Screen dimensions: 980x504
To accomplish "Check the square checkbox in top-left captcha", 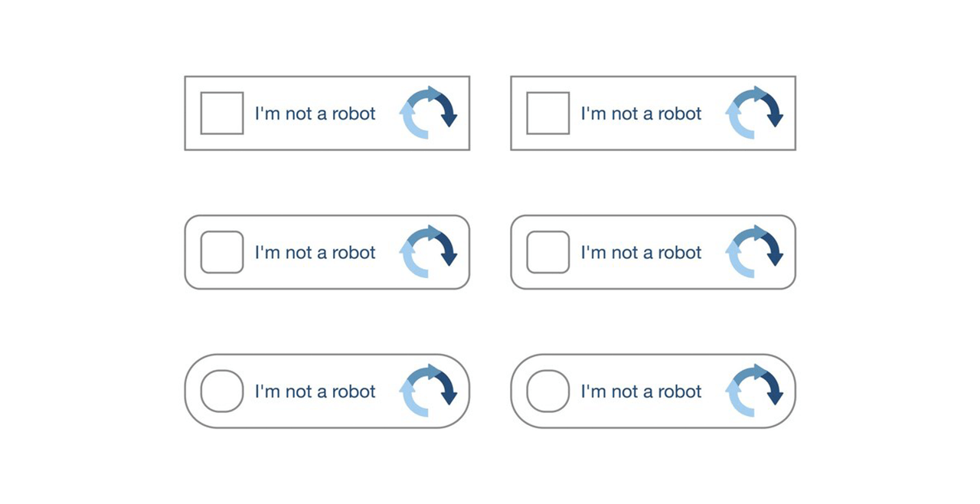I will click(222, 113).
